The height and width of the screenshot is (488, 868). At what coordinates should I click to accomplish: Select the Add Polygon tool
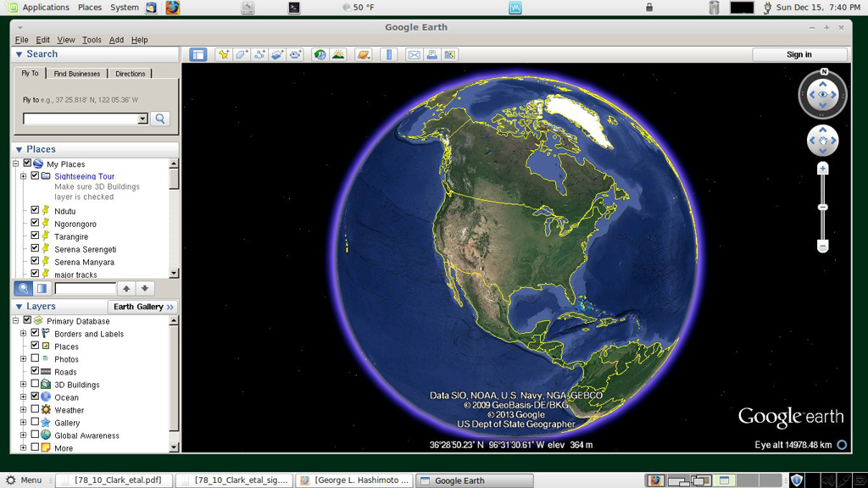242,55
